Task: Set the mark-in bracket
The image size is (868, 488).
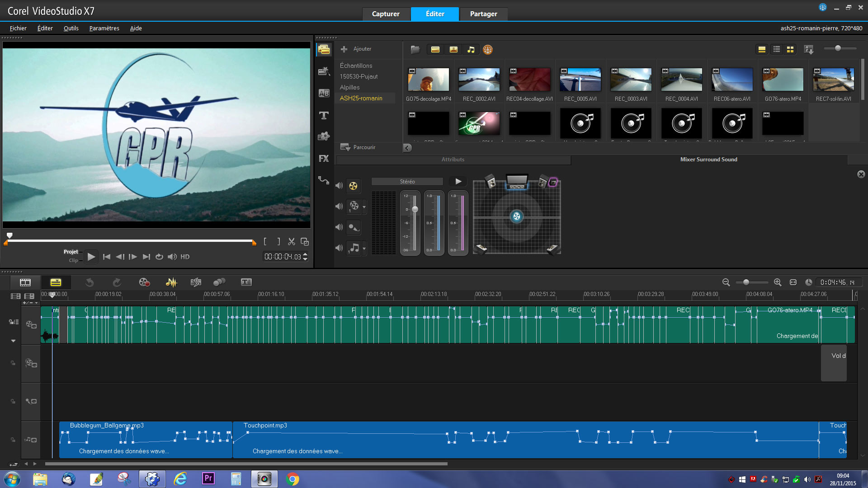Action: coord(265,242)
